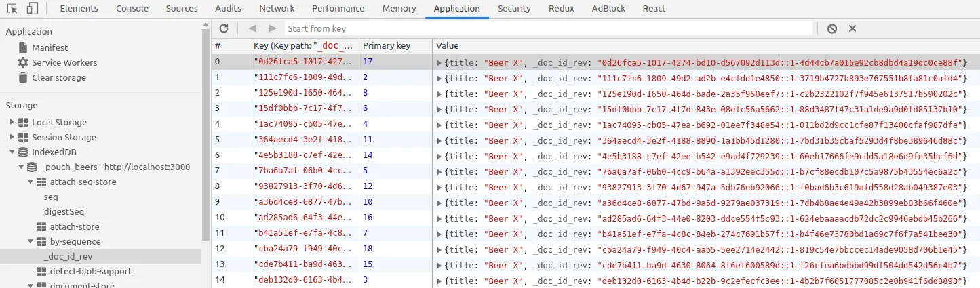Open the Service Workers section

click(x=64, y=63)
